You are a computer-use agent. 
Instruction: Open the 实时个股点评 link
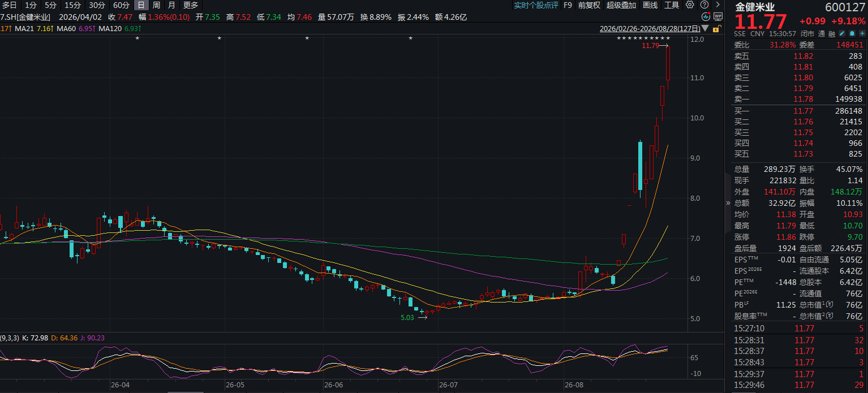pos(536,5)
